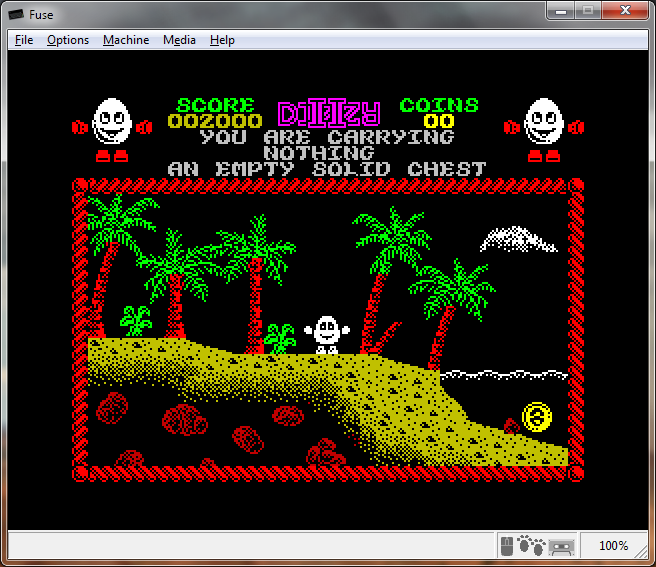
Task: Open the File menu
Action: [24, 40]
